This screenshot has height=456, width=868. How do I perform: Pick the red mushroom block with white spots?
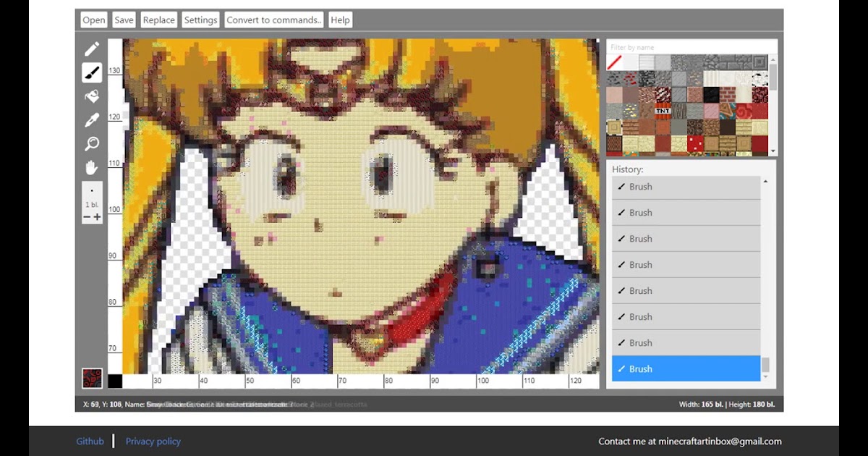[x=695, y=143]
